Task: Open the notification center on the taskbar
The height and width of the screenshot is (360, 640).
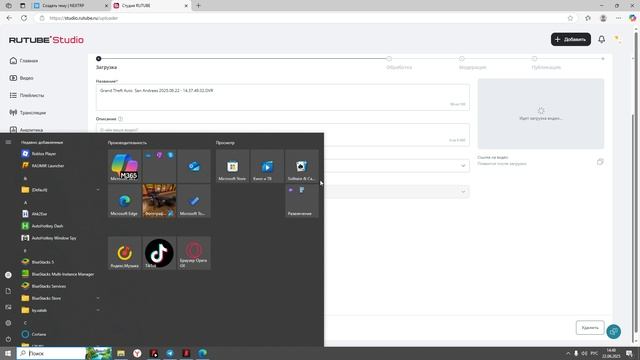Action: pyautogui.click(x=629, y=353)
